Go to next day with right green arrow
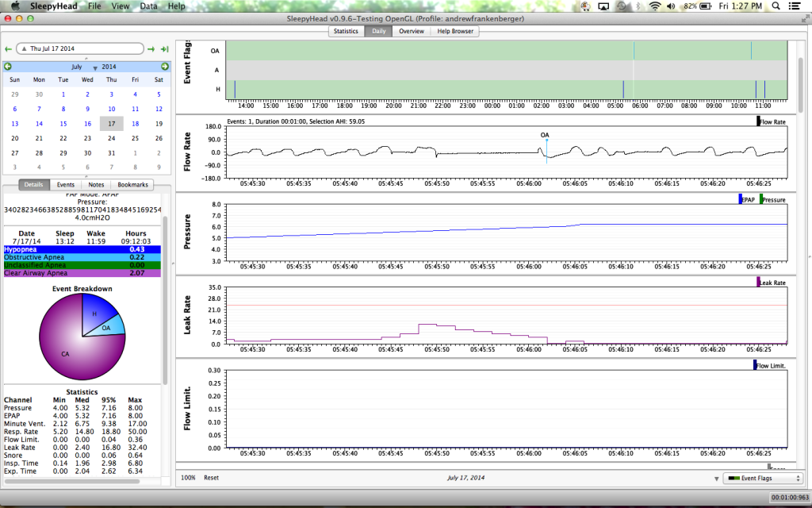 (151, 49)
